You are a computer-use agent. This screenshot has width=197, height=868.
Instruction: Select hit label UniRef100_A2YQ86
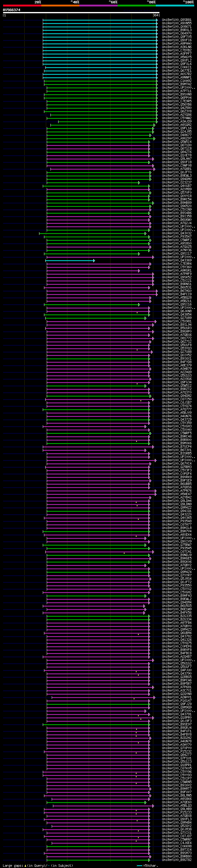(177, 115)
